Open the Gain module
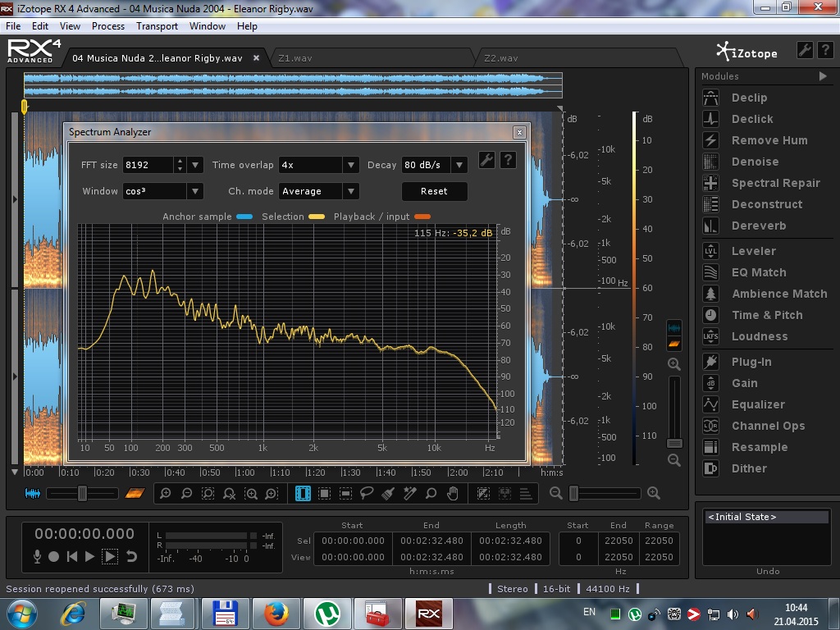The image size is (840, 630). (x=745, y=383)
